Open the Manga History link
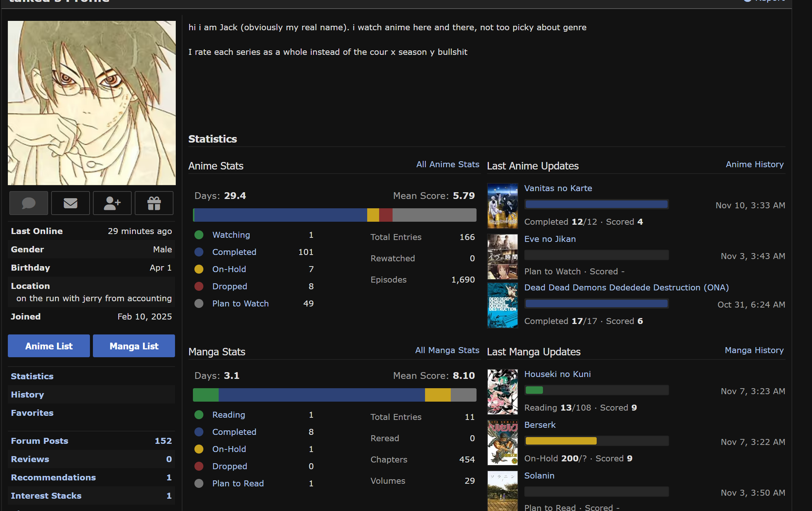 [x=754, y=350]
